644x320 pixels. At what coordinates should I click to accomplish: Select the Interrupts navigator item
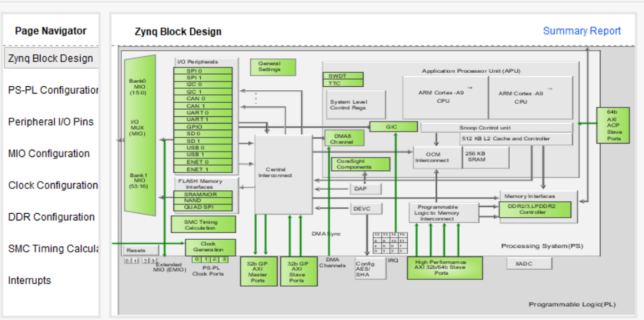click(29, 281)
